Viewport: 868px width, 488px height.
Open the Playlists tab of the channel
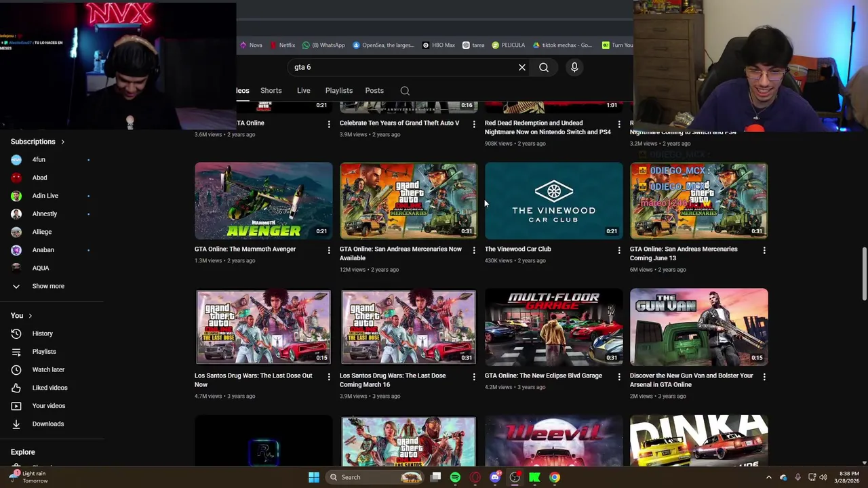[x=338, y=91]
